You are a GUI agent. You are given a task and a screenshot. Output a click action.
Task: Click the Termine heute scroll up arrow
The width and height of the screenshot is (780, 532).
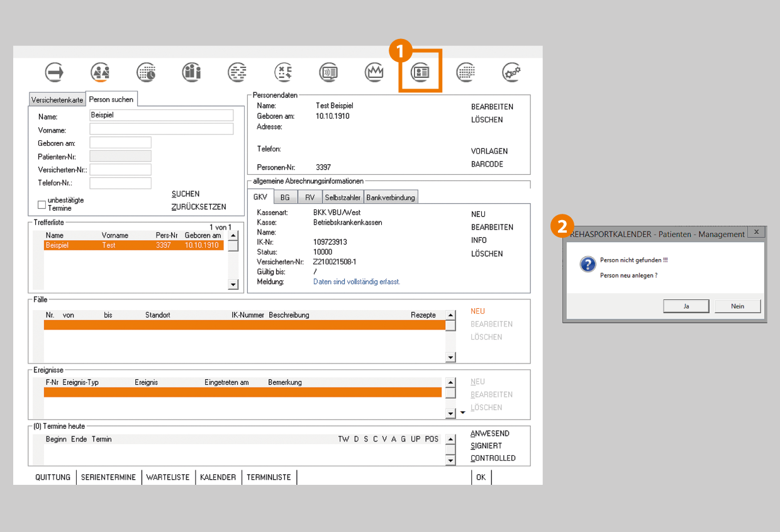(450, 439)
